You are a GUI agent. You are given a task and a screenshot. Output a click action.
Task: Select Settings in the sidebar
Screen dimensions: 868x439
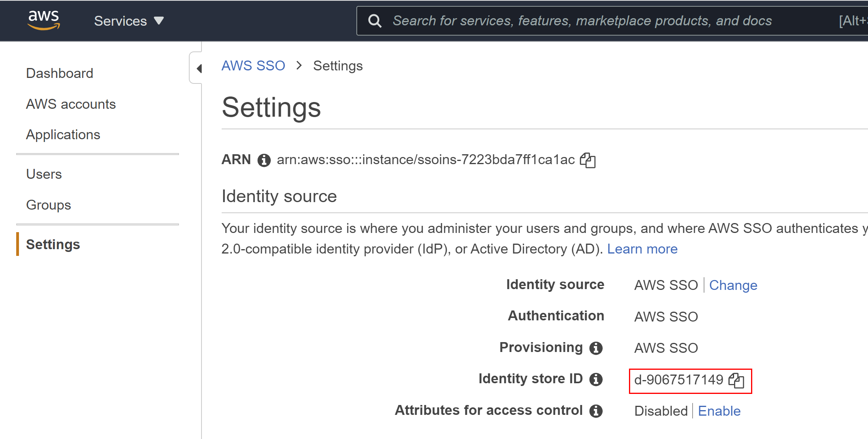53,244
